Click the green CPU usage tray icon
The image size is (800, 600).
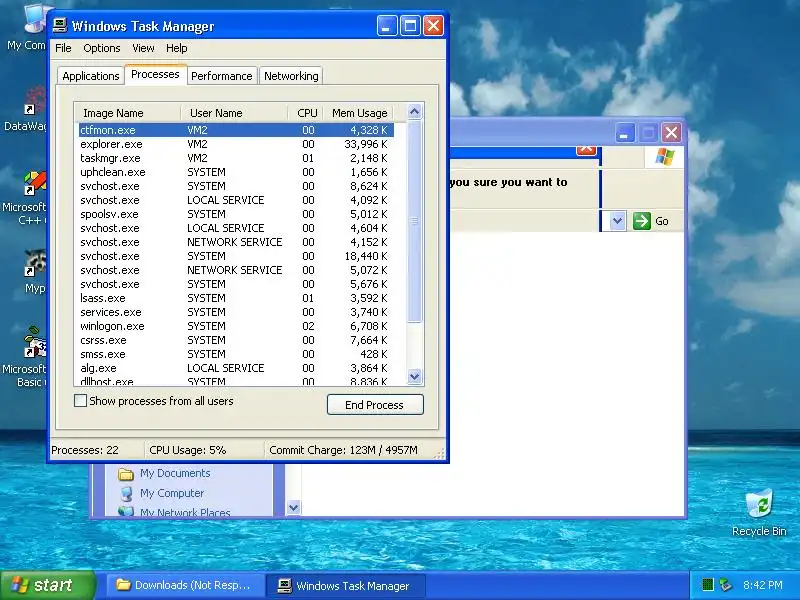coord(708,585)
